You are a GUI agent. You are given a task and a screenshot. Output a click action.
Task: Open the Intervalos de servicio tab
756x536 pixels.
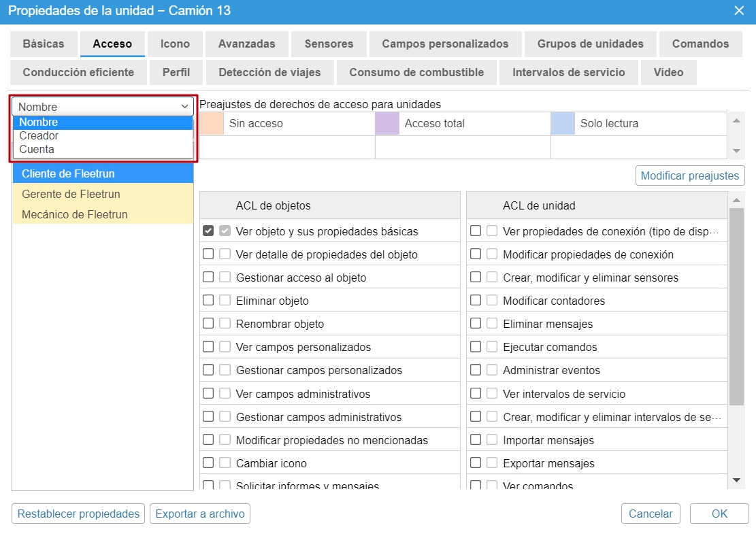coord(568,72)
